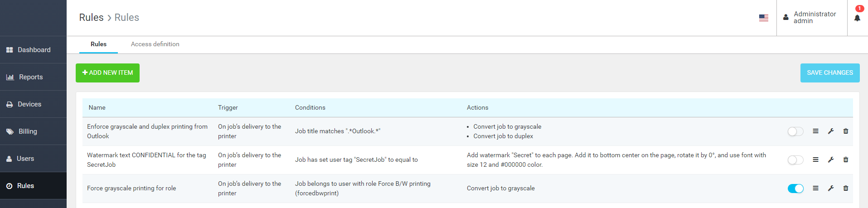Image resolution: width=868 pixels, height=208 pixels.
Task: Open Reports in the sidebar
Action: tap(31, 77)
